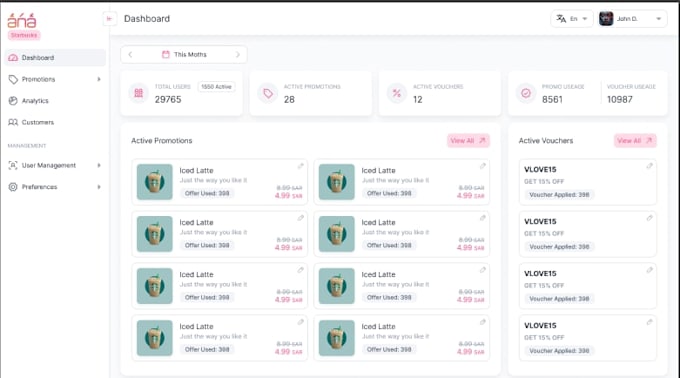
Task: Click the active promotions count 28
Action: [x=289, y=100]
